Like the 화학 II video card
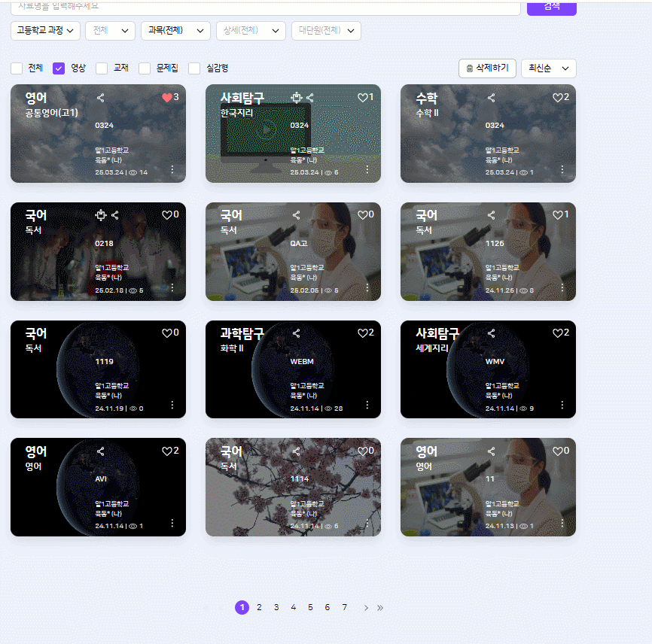652x644 pixels. pos(362,333)
